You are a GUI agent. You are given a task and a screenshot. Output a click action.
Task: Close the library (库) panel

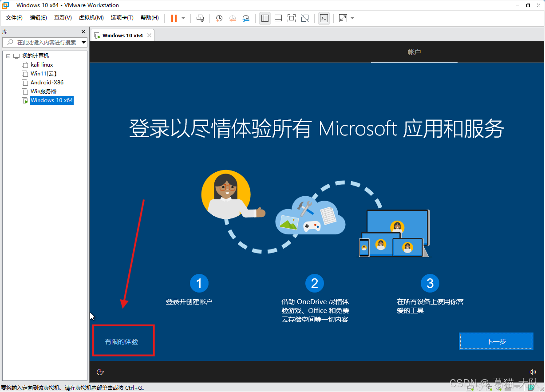click(x=83, y=32)
